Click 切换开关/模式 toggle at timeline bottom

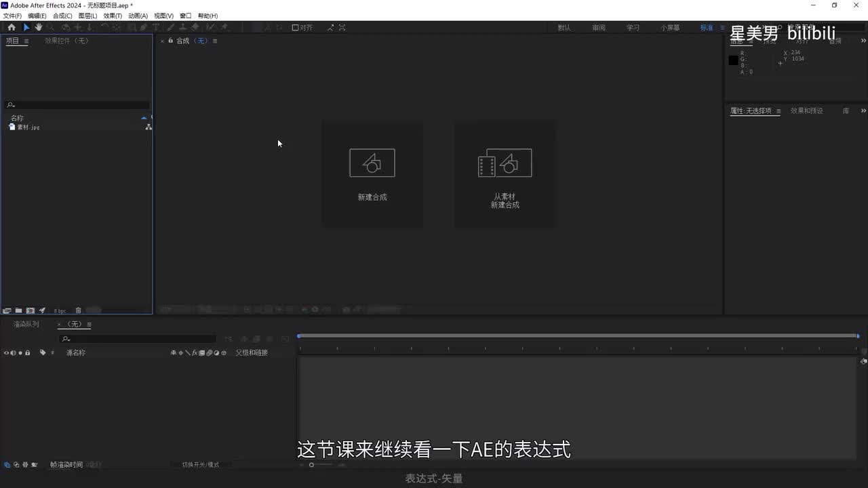click(201, 465)
